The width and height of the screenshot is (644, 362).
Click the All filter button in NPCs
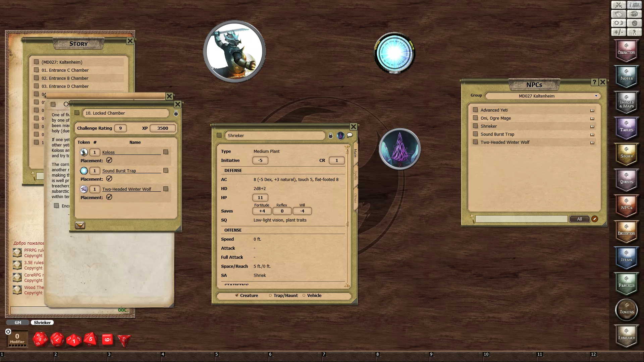click(x=580, y=219)
